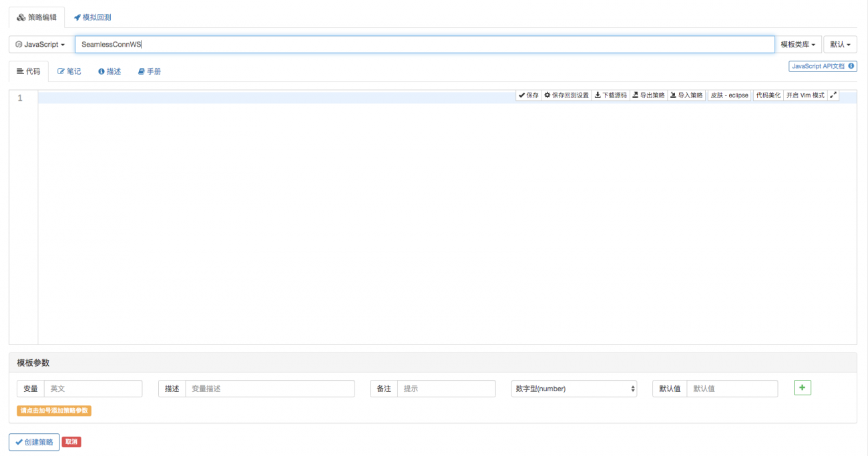
Task: Click the 模板参数 panel heading
Action: click(433, 363)
